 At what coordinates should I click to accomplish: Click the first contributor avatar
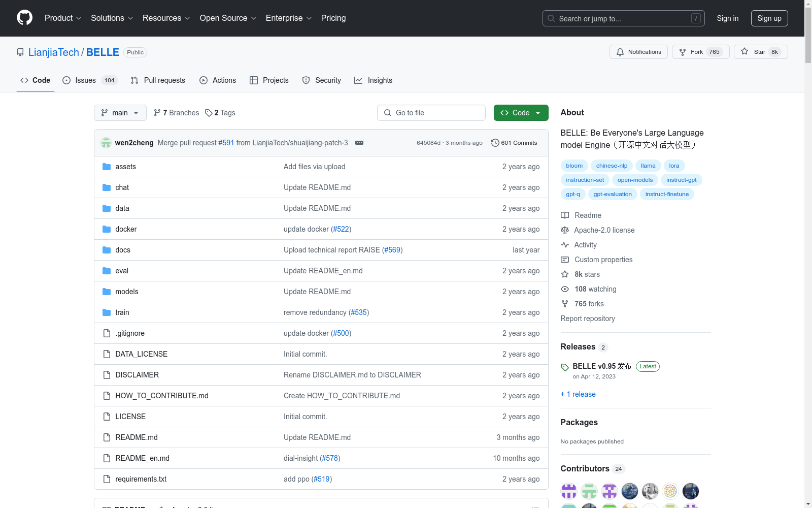click(x=569, y=491)
